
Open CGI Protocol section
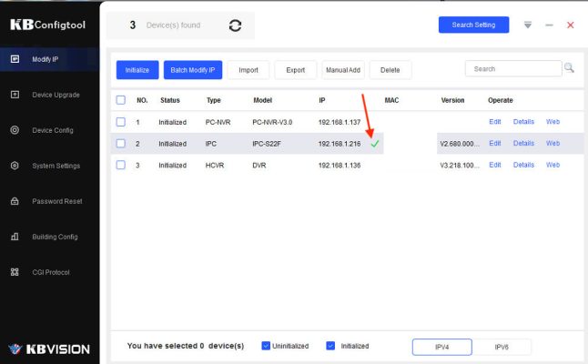[51, 272]
